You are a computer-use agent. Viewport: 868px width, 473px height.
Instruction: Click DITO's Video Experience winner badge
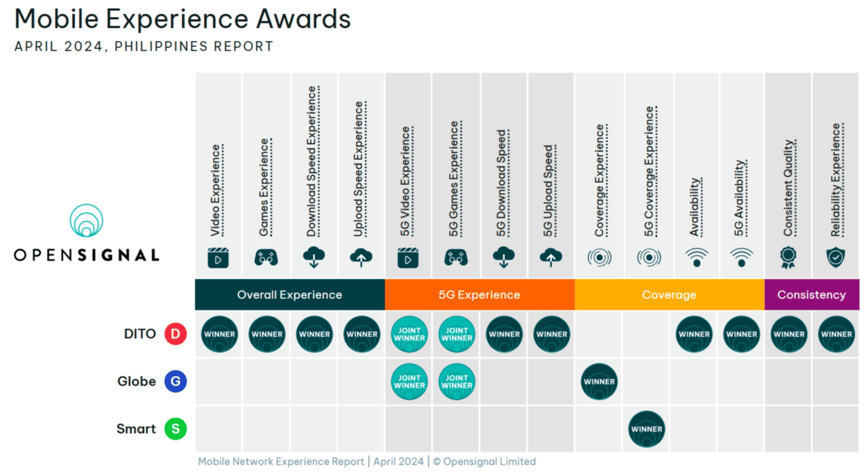coord(219,334)
